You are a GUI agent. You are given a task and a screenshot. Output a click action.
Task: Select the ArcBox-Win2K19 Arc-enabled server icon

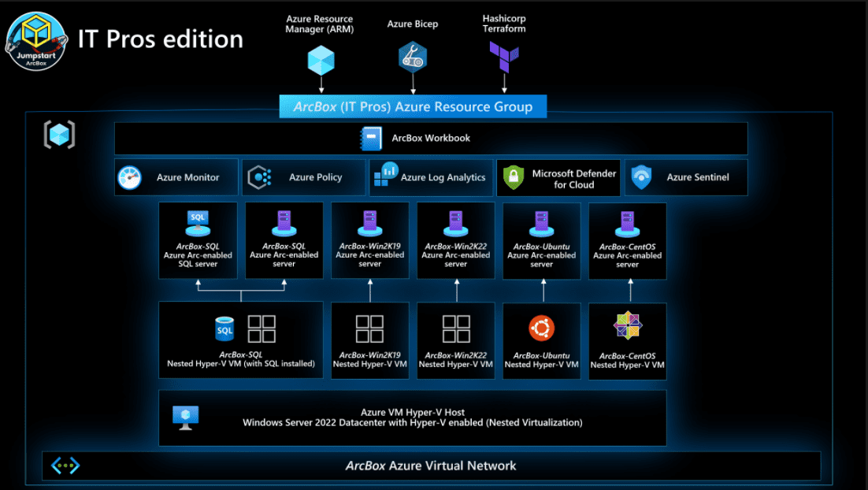tap(369, 223)
